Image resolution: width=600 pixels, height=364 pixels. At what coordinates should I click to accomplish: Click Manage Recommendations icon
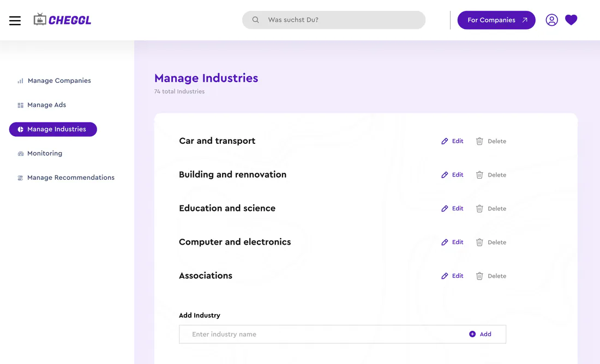click(20, 178)
